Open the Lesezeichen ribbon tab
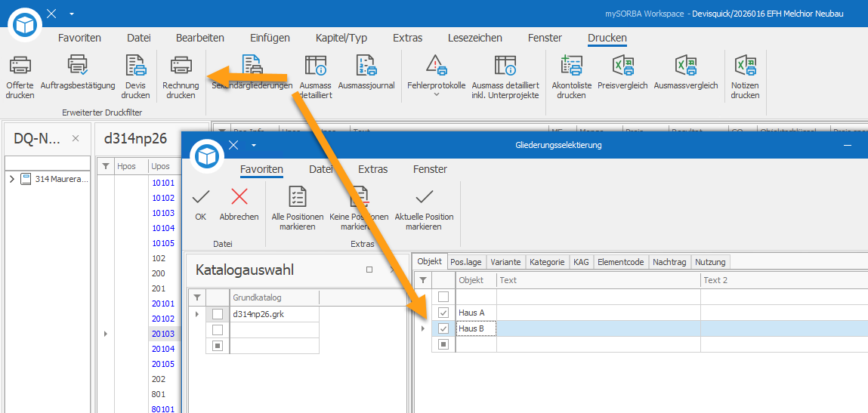The height and width of the screenshot is (413, 868). [475, 39]
